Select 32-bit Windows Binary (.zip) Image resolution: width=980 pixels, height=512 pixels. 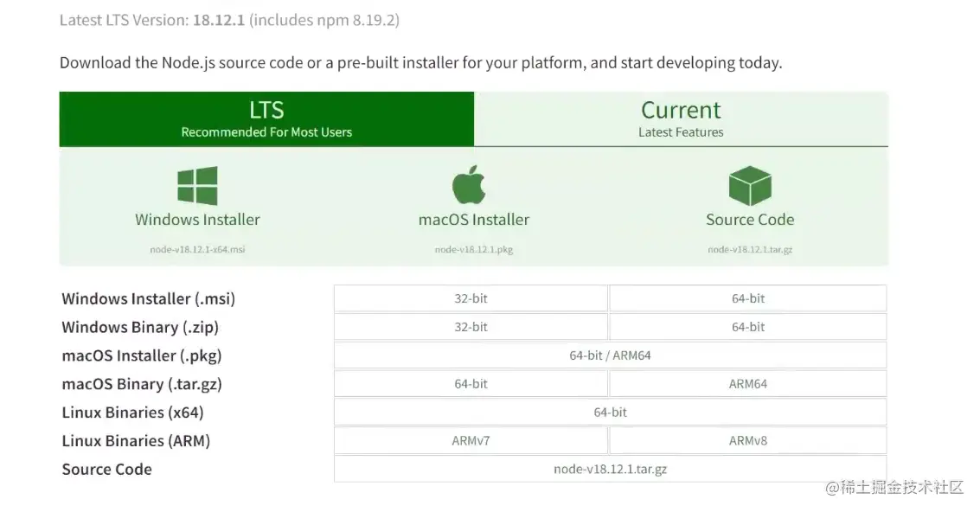point(471,327)
